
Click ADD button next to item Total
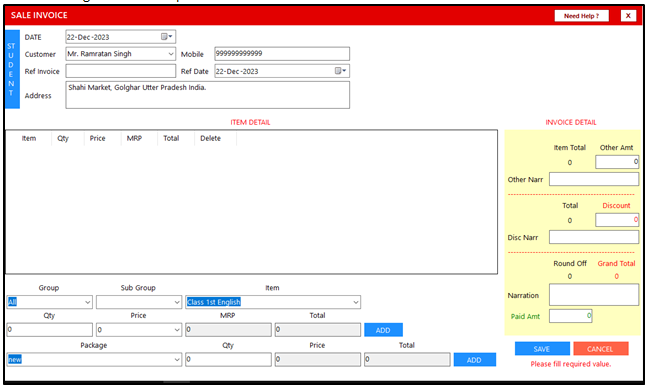(x=383, y=330)
